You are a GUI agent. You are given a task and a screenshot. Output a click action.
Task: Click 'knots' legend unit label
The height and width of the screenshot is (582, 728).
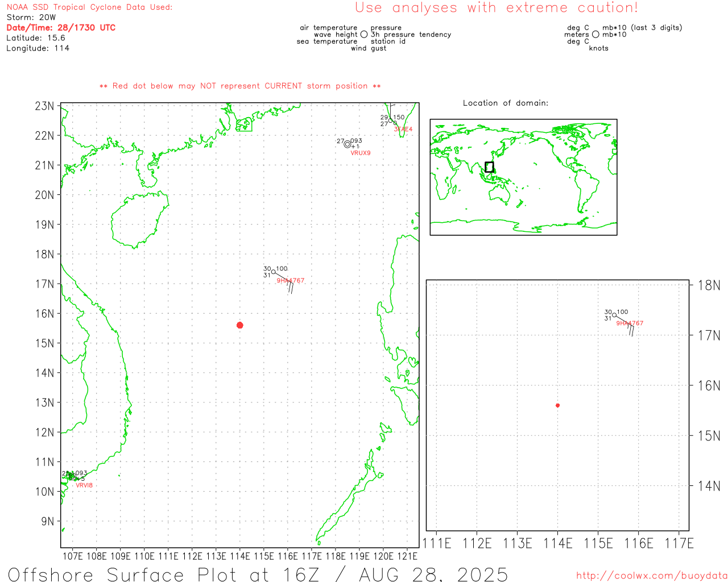pos(599,48)
